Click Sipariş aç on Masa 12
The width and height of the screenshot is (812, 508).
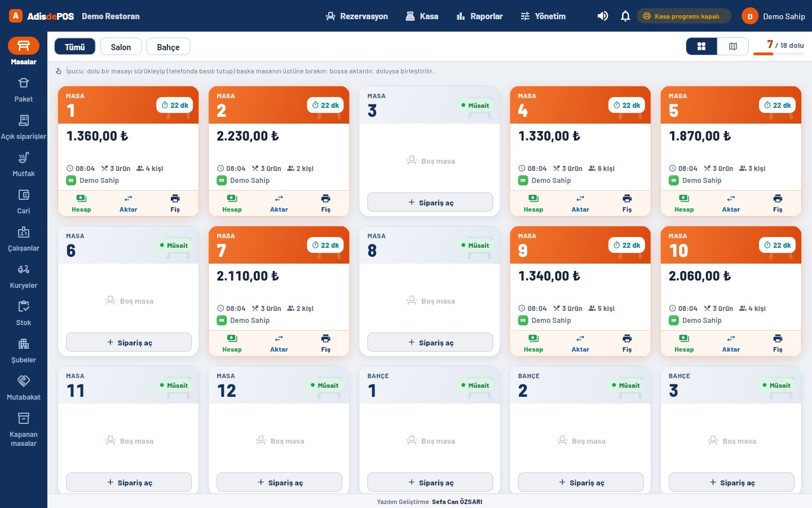click(280, 482)
